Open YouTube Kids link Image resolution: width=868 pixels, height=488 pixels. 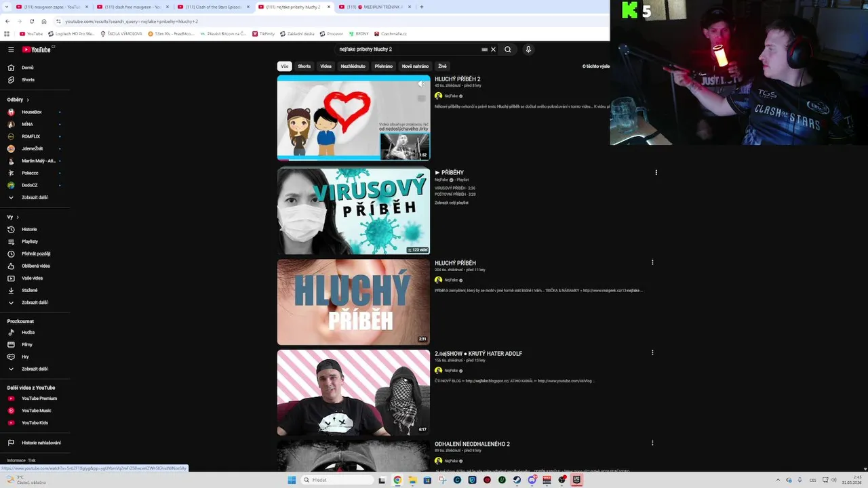coord(35,423)
